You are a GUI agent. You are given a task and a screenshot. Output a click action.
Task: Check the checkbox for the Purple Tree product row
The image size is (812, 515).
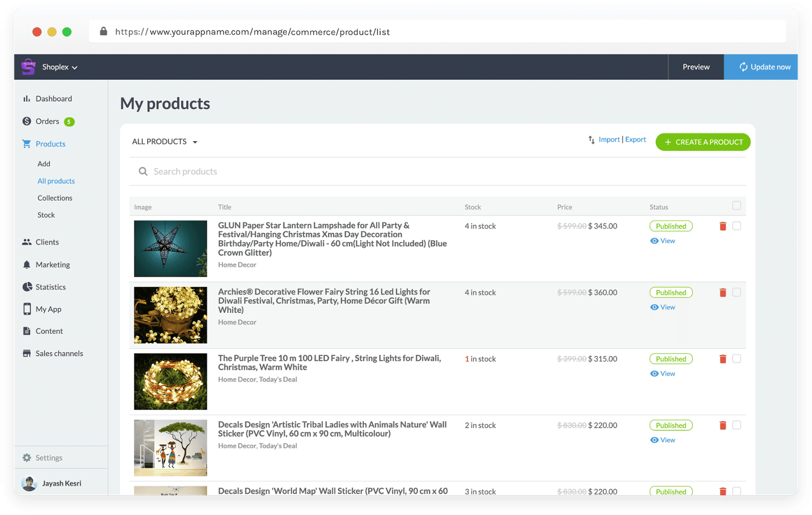[736, 359]
